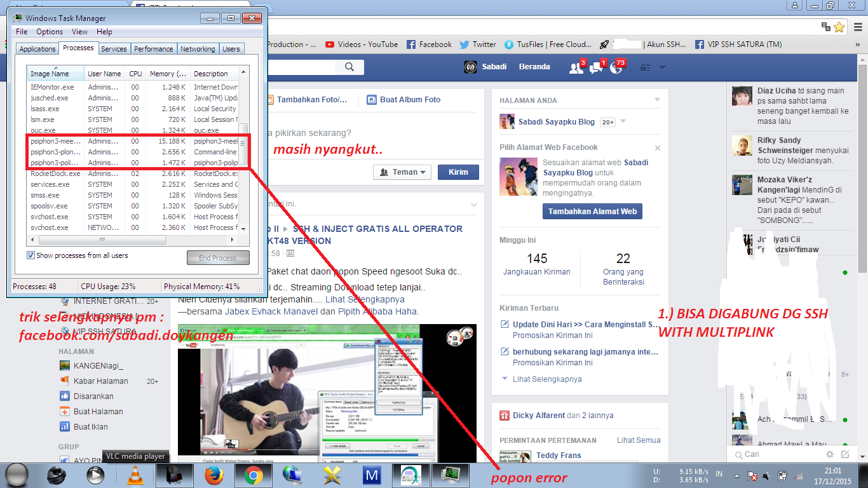Image resolution: width=868 pixels, height=488 pixels.
Task: Sort processes by Memory column header
Action: click(168, 74)
